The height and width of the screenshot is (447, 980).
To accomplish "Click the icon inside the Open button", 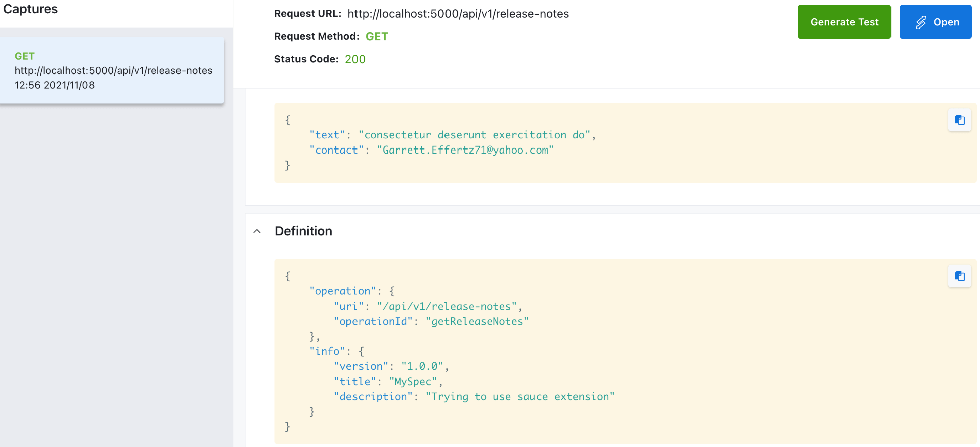I will [920, 22].
